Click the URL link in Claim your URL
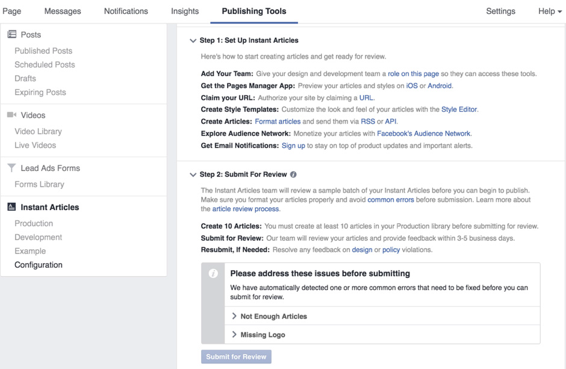Viewport: 566px width, 369px height. 366,98
